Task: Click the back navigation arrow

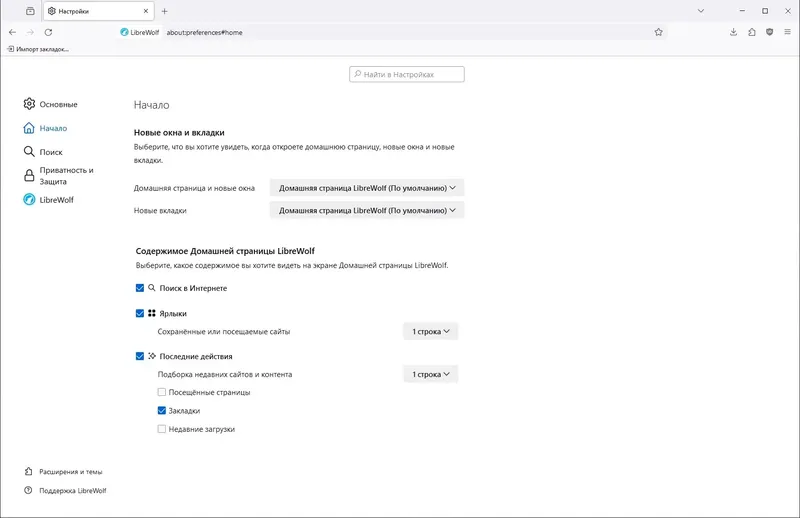Action: coord(12,32)
